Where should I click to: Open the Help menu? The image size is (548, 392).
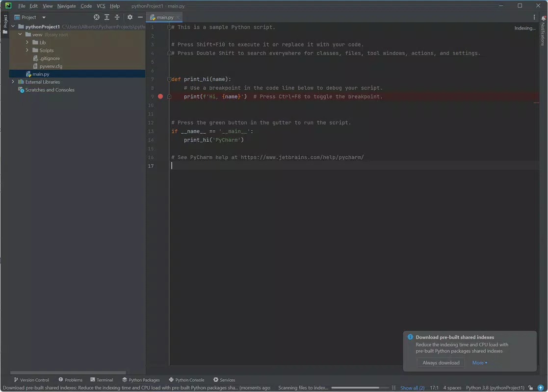coord(115,6)
